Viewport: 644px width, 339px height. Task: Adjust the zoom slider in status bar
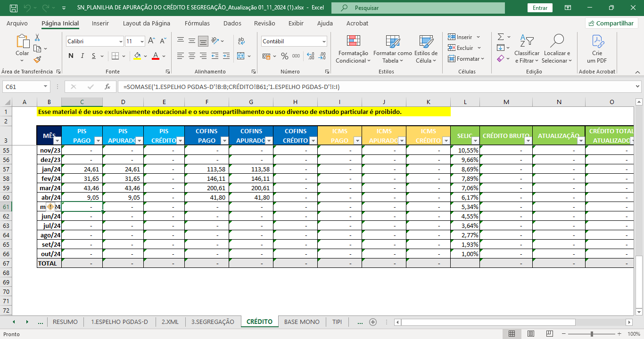click(592, 334)
